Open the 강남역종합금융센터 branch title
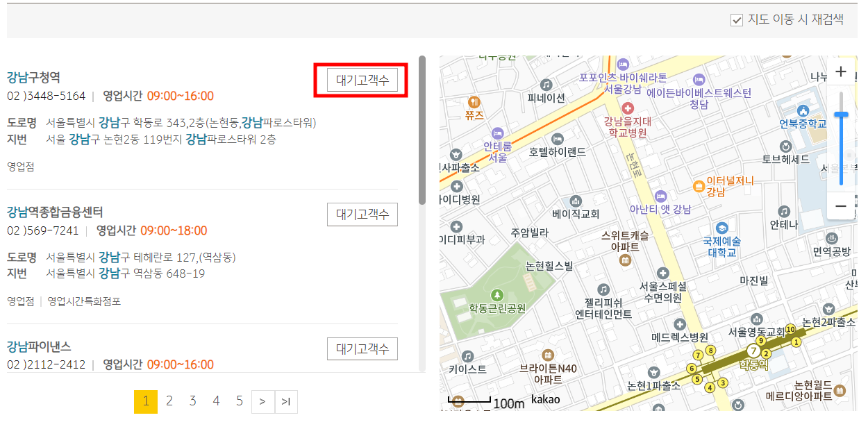 coord(55,212)
